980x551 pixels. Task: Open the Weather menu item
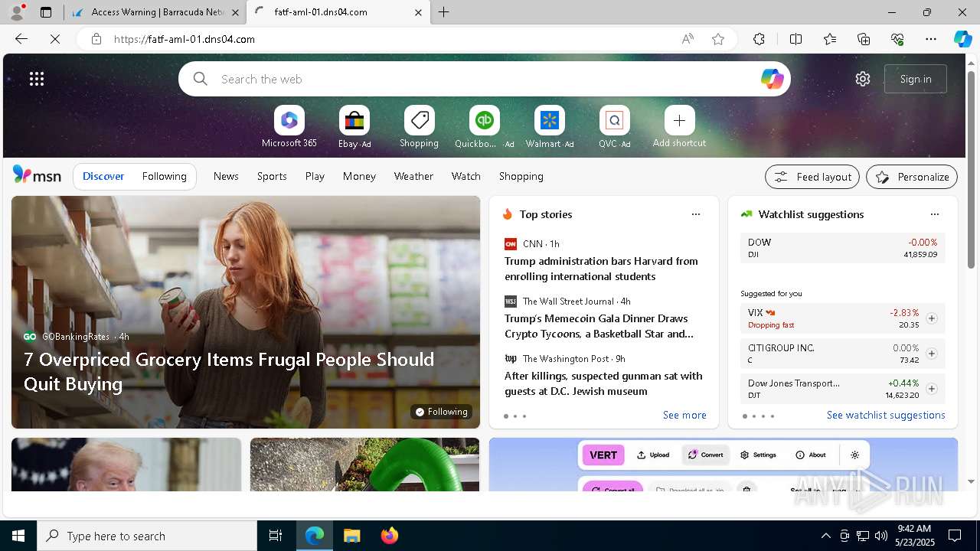pyautogui.click(x=413, y=176)
